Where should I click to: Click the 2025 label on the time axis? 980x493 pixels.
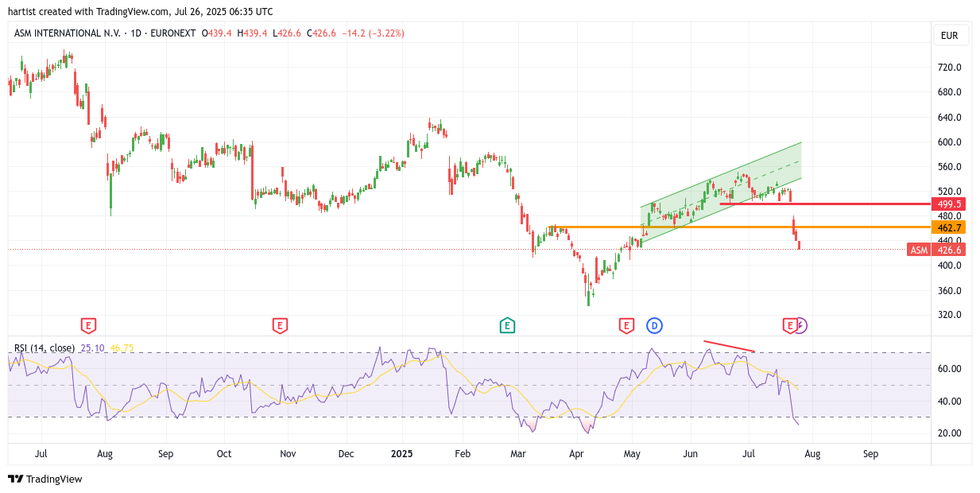click(x=402, y=454)
